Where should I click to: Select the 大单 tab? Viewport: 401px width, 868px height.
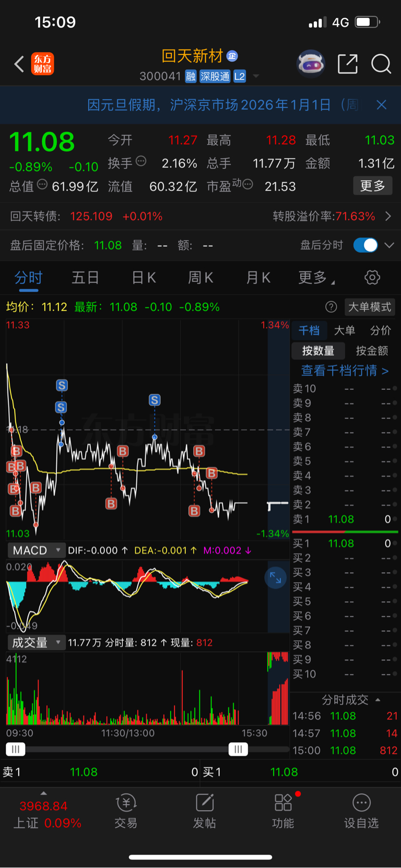344,330
